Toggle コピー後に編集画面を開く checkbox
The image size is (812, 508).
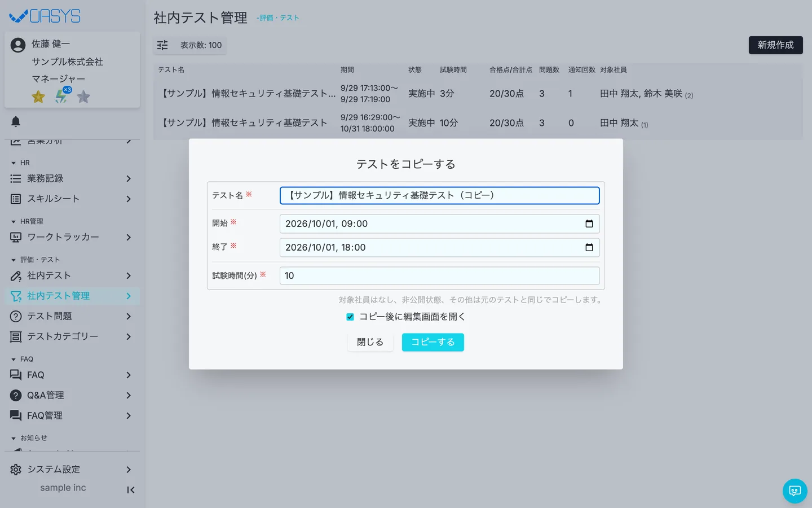[x=350, y=317]
